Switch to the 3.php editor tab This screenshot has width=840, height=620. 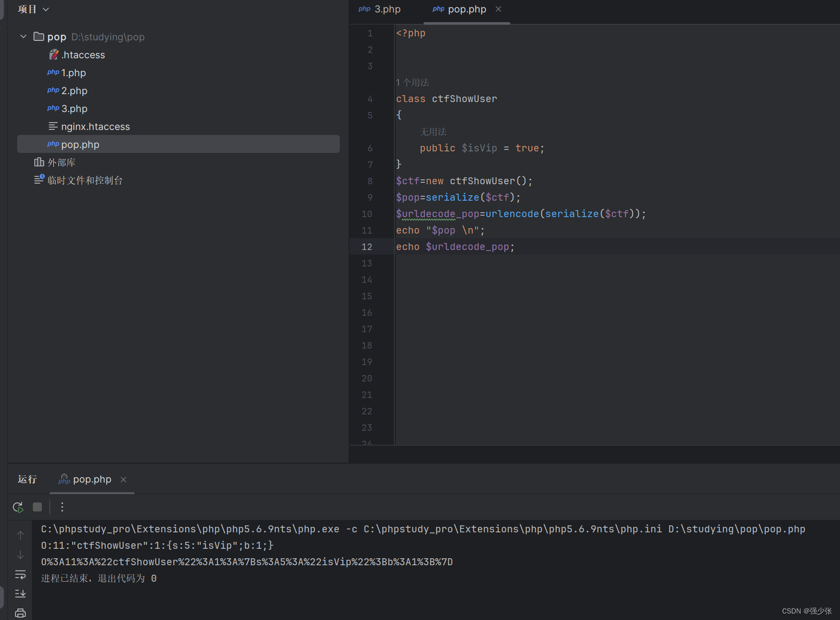click(x=379, y=9)
